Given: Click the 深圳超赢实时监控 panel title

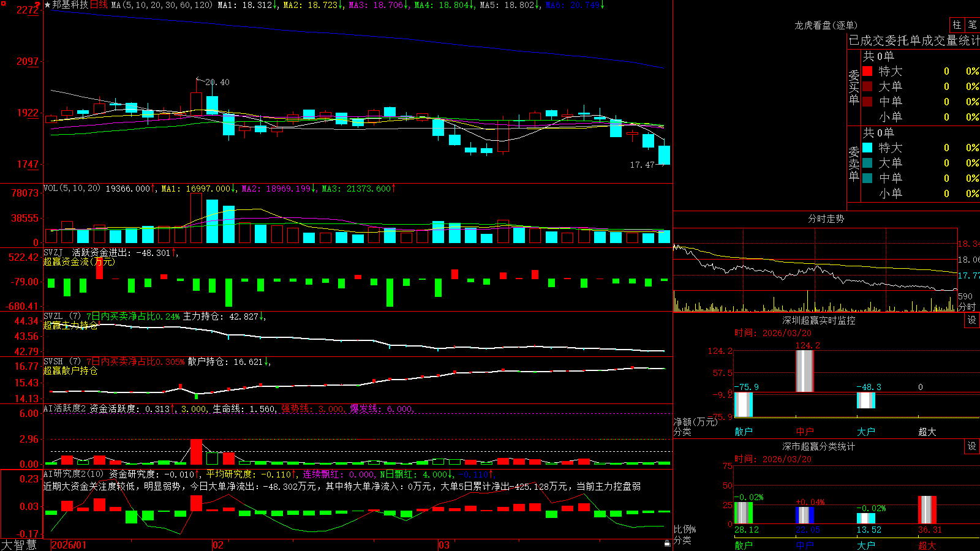Looking at the screenshot, I should coord(818,320).
